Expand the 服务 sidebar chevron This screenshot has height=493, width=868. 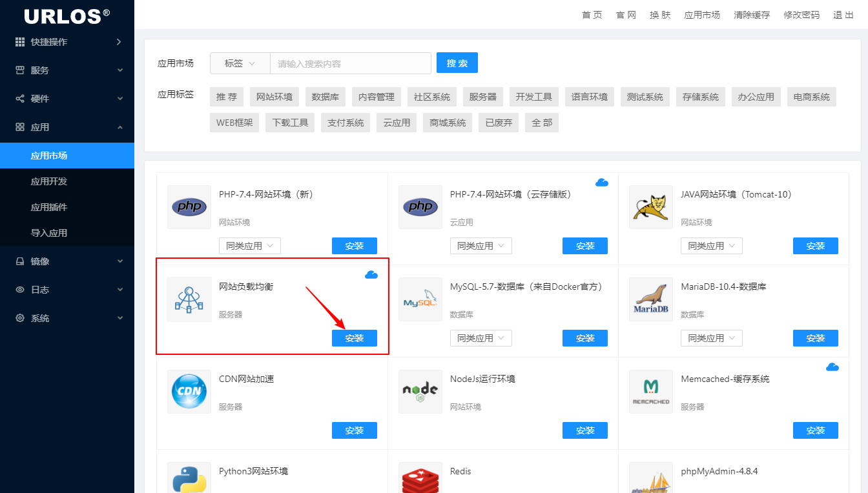pos(119,70)
